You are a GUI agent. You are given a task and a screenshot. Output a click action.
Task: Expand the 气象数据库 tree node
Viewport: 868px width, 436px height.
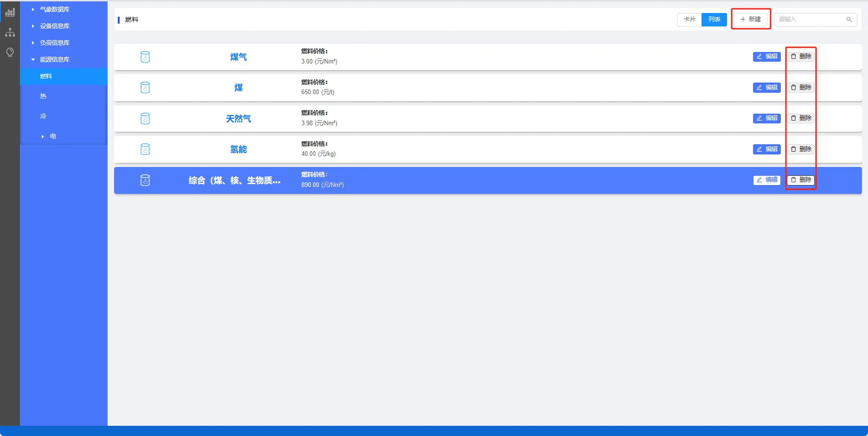[33, 9]
